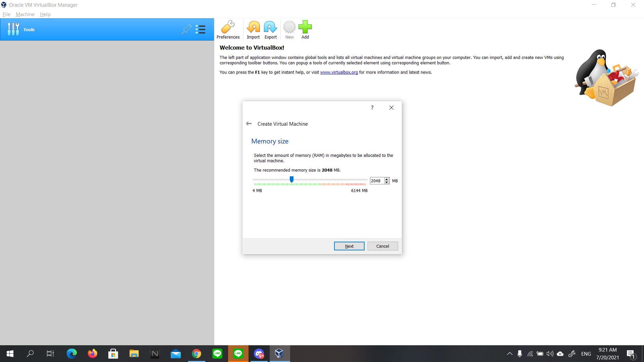The width and height of the screenshot is (644, 362).
Task: Open taskbar Search icon
Action: tap(30, 354)
